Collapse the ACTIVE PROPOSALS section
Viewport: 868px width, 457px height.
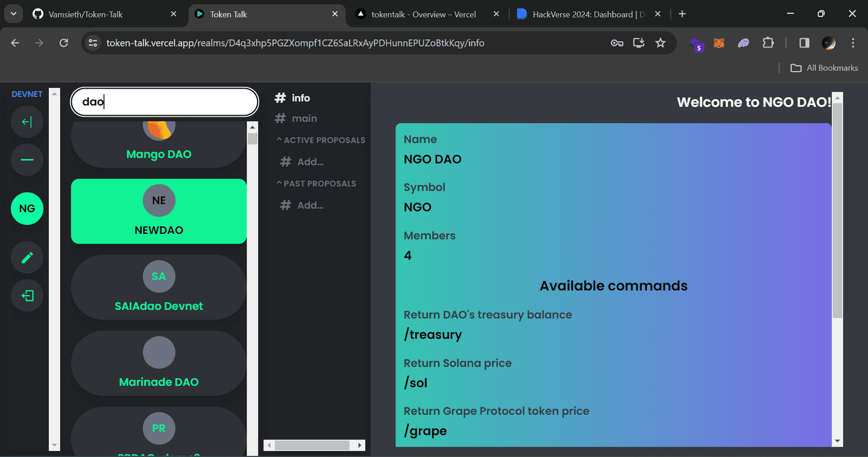point(321,140)
